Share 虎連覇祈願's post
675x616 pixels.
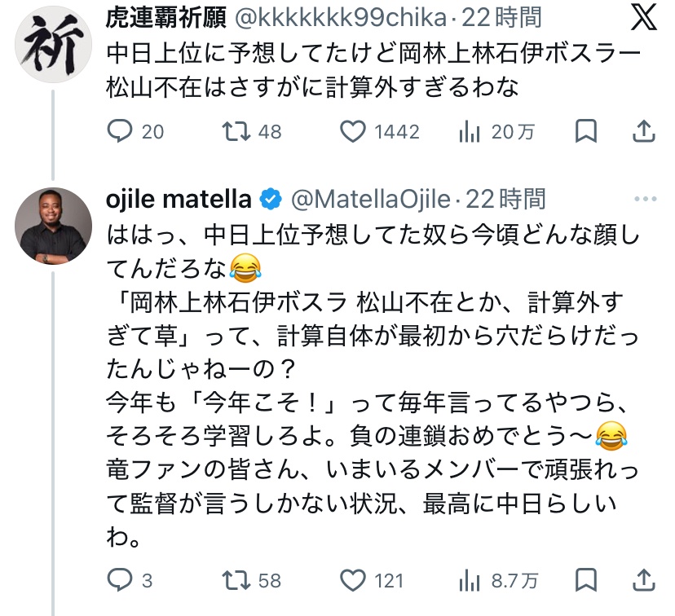643,131
